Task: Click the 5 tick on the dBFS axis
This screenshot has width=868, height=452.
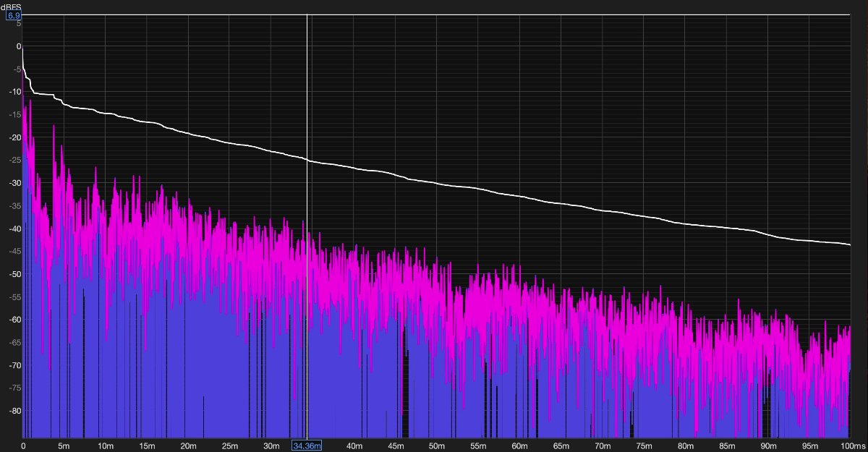Action: click(x=18, y=24)
